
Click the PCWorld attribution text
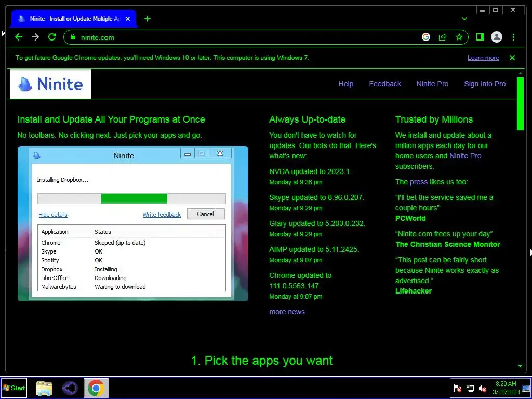click(x=410, y=219)
